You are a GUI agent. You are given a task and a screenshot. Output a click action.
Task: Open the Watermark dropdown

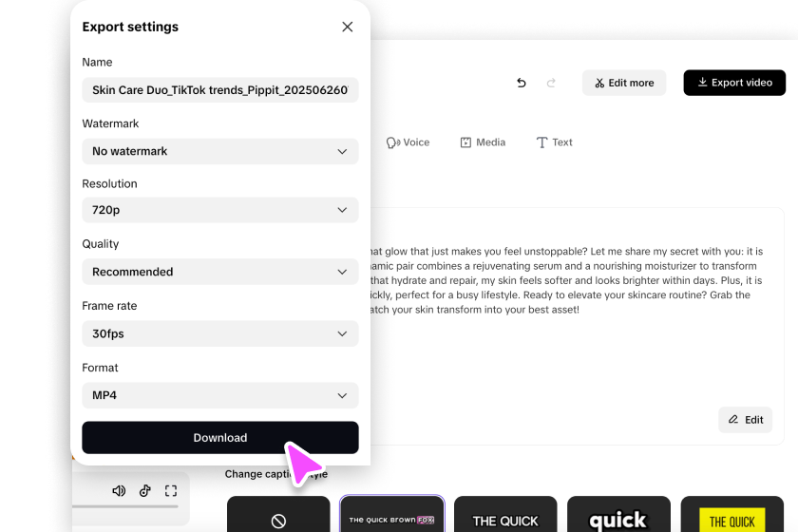tap(220, 151)
